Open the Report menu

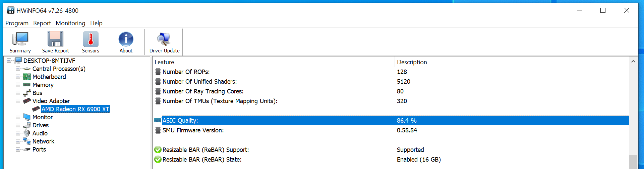tap(42, 23)
